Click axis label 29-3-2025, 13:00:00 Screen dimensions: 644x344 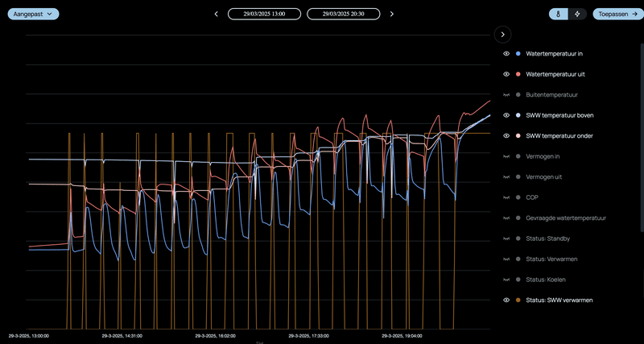[28, 336]
